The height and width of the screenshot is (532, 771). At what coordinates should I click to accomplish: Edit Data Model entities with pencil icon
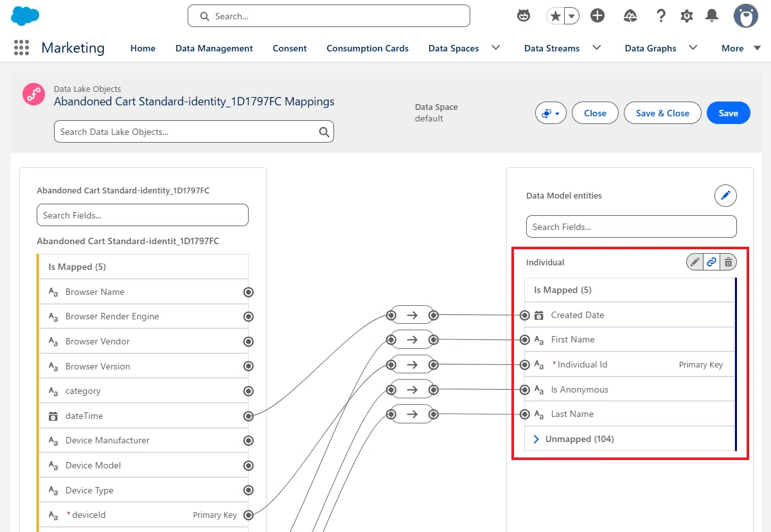point(726,195)
